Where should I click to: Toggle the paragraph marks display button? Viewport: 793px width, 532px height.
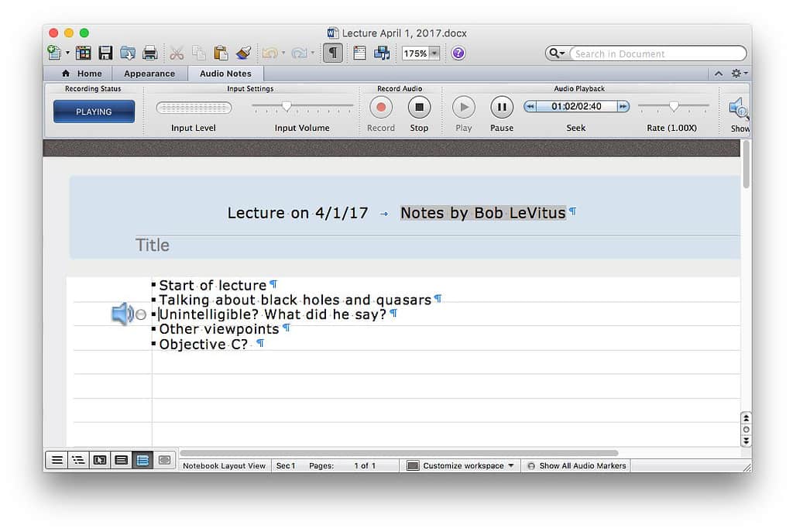pos(333,53)
